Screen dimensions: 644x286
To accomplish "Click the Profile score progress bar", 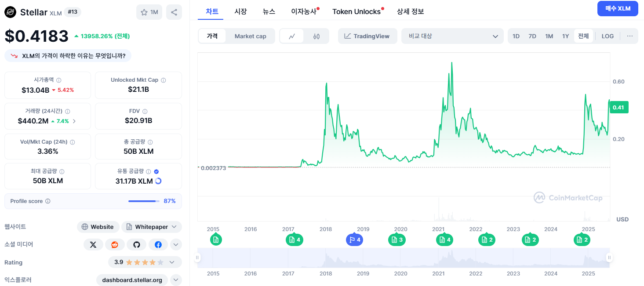I will pos(144,201).
